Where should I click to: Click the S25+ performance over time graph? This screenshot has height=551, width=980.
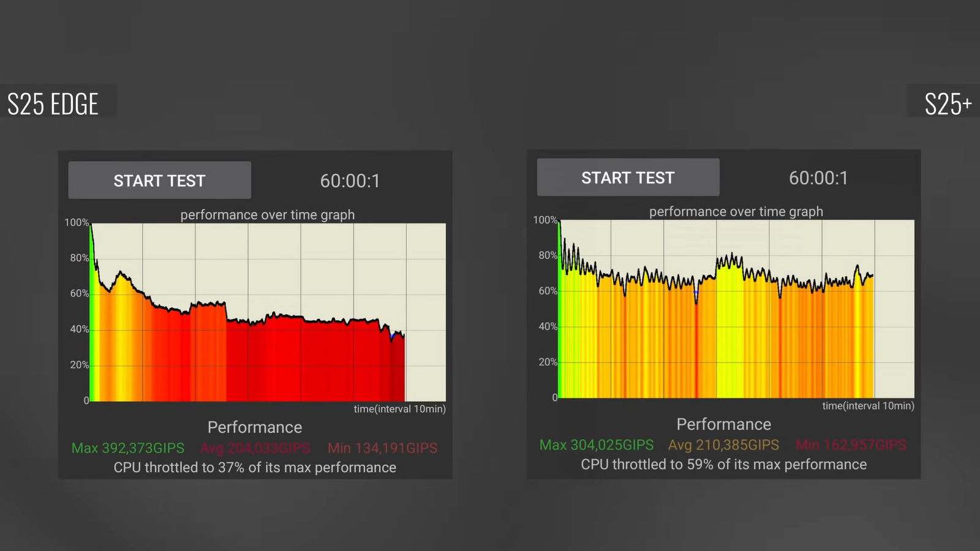tap(737, 309)
